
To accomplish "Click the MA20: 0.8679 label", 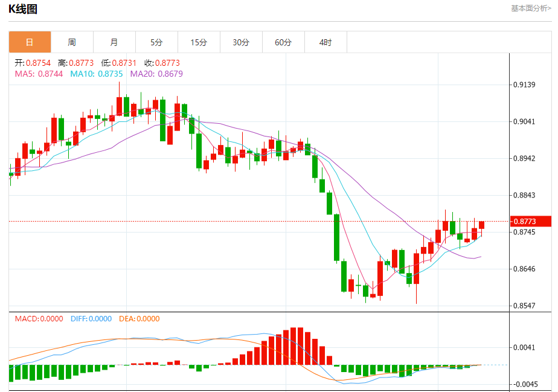I will 156,74.
